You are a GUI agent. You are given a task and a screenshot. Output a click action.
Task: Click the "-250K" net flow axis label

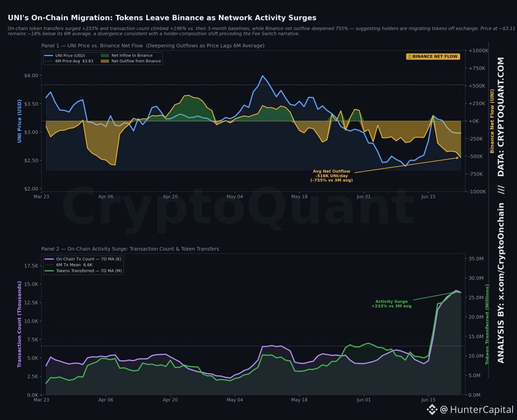[477, 139]
